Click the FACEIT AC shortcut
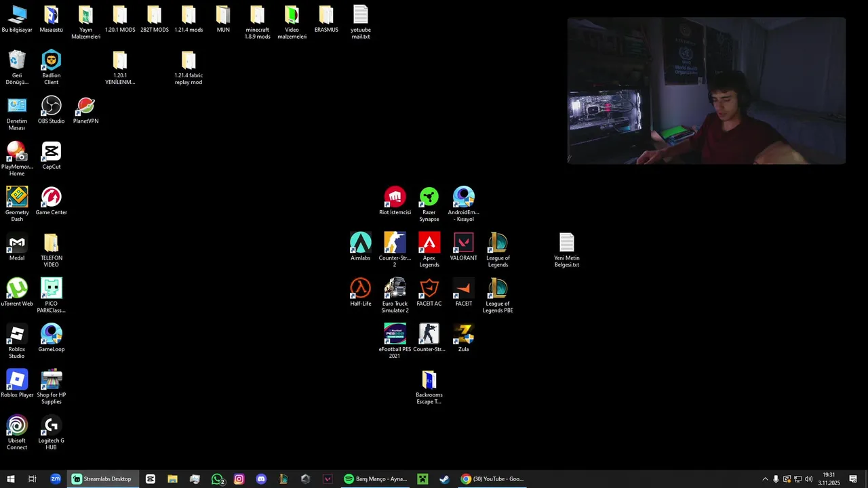Viewport: 868px width, 488px height. 429,292
